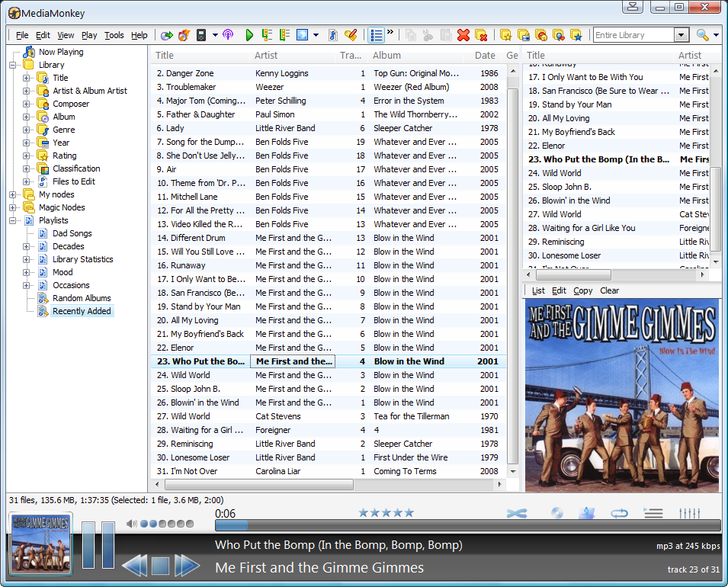Toggle the details list view button
Viewport: 728px width, 587px height.
tap(376, 35)
